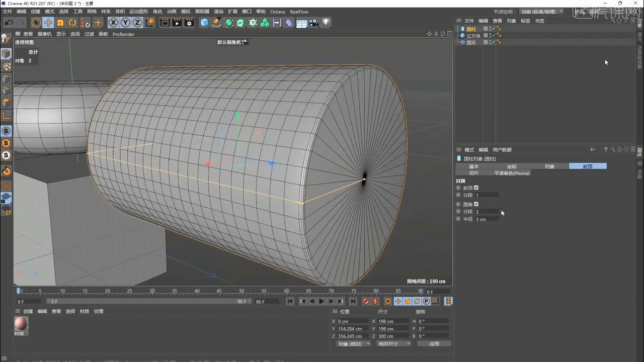The height and width of the screenshot is (362, 644).
Task: Click the material sphere thumbnail
Action: 21,323
